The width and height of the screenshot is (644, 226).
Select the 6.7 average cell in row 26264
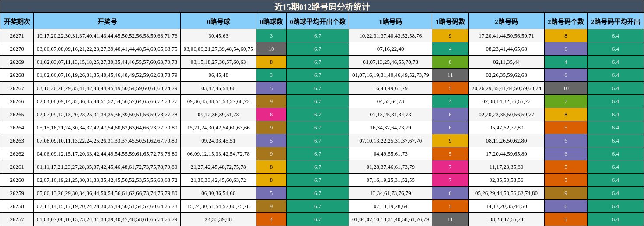(318, 128)
